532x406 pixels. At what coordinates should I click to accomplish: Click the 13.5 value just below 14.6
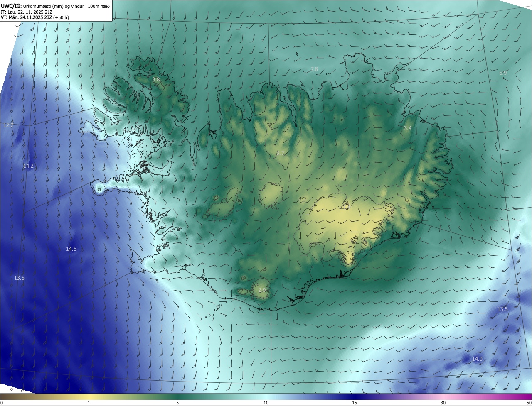(x=19, y=278)
